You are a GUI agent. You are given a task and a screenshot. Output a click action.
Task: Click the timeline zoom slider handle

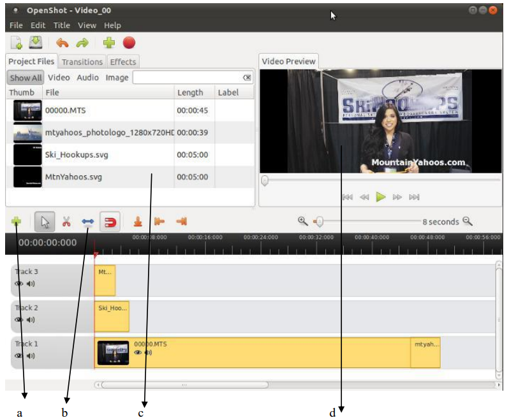click(x=320, y=222)
